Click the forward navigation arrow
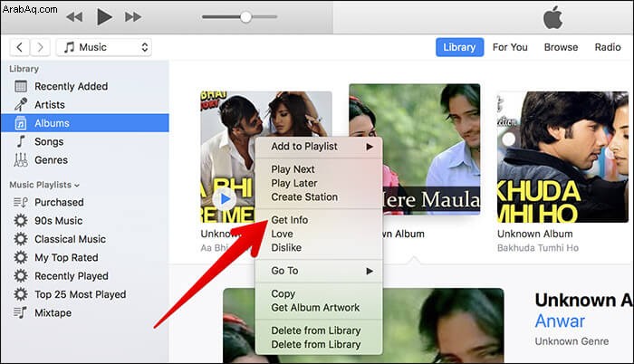634x364 pixels. coord(40,47)
